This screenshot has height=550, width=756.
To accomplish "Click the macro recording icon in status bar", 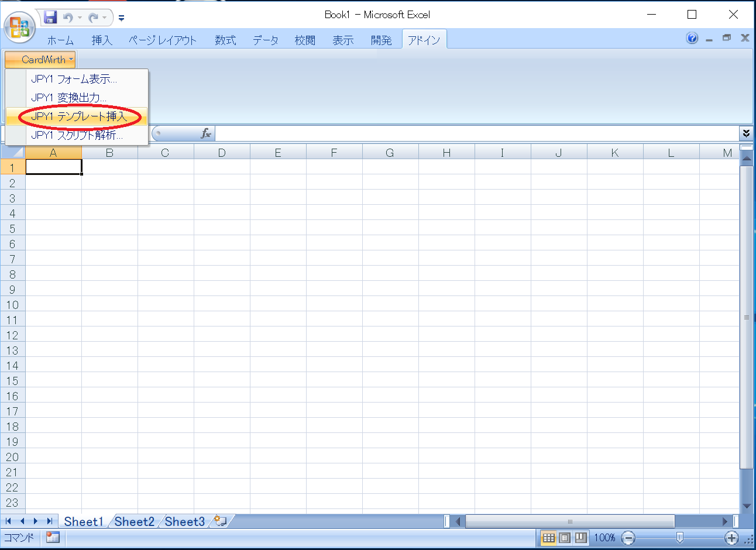I will point(53,537).
